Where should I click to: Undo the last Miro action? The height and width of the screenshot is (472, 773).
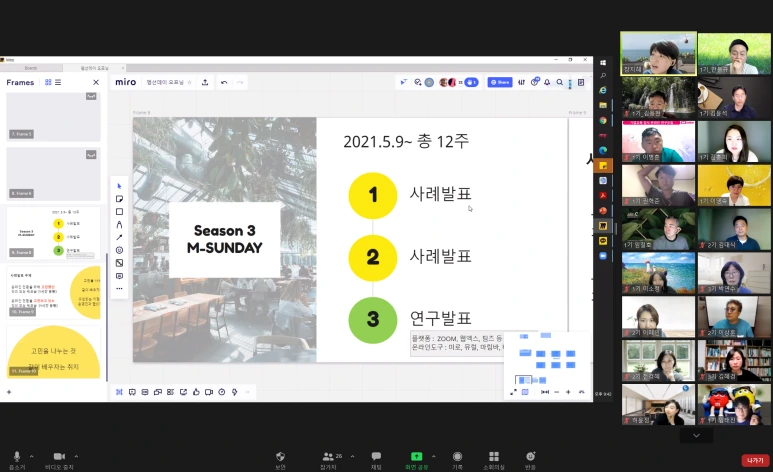pyautogui.click(x=224, y=82)
